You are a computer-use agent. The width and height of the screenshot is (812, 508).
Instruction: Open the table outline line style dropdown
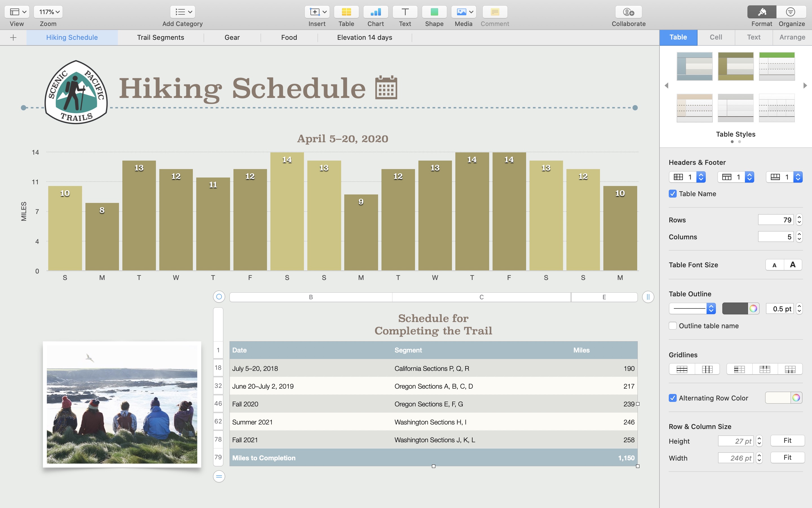coord(692,308)
